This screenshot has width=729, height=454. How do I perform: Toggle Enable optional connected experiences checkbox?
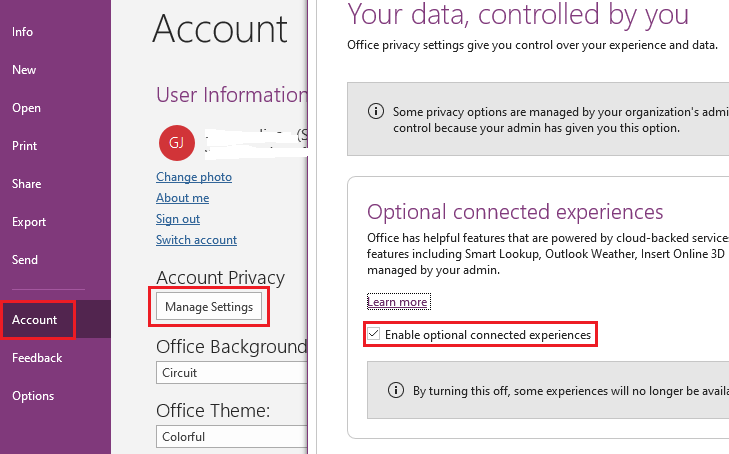point(374,335)
